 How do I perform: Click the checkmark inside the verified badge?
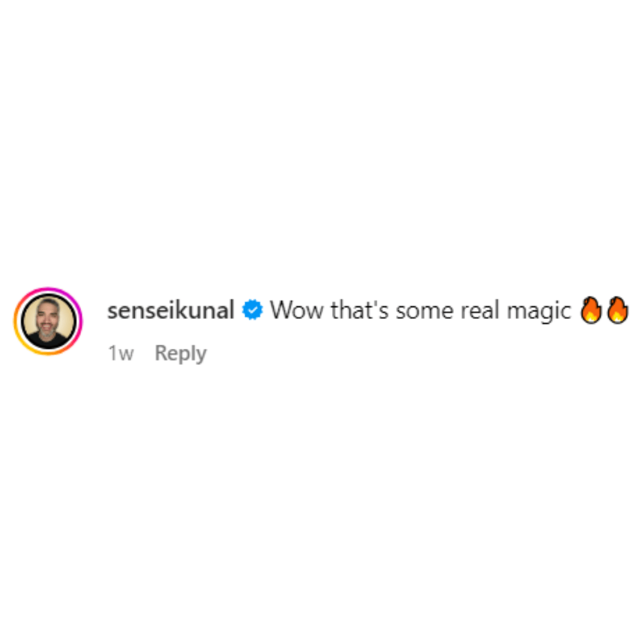253,310
